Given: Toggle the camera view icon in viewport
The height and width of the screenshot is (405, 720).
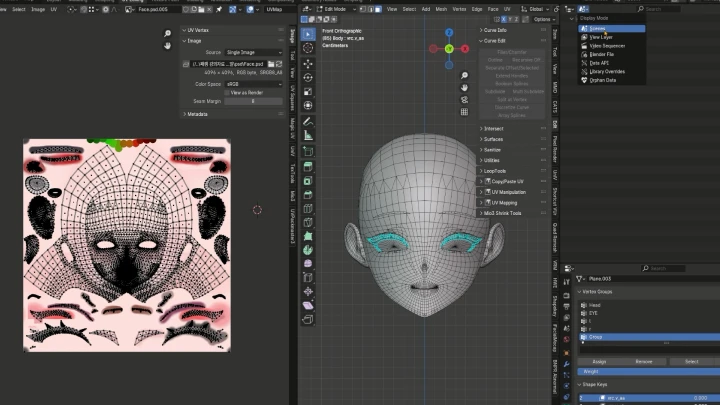Looking at the screenshot, I should 464,100.
